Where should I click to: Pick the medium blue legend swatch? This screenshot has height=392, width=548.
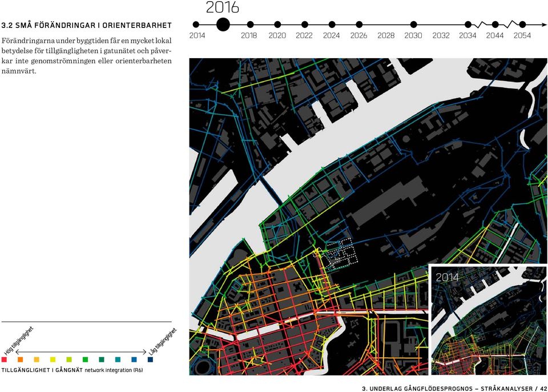click(134, 359)
